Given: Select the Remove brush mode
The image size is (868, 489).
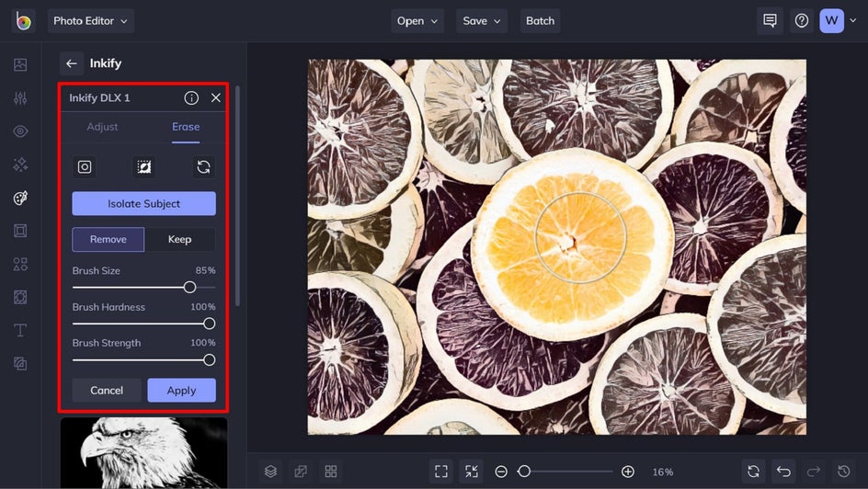Looking at the screenshot, I should (x=108, y=240).
